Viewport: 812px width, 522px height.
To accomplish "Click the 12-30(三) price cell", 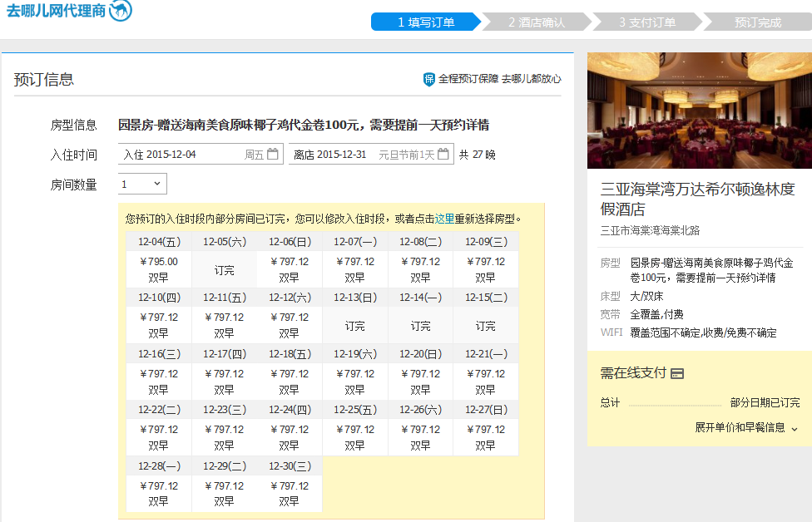I will tap(290, 494).
